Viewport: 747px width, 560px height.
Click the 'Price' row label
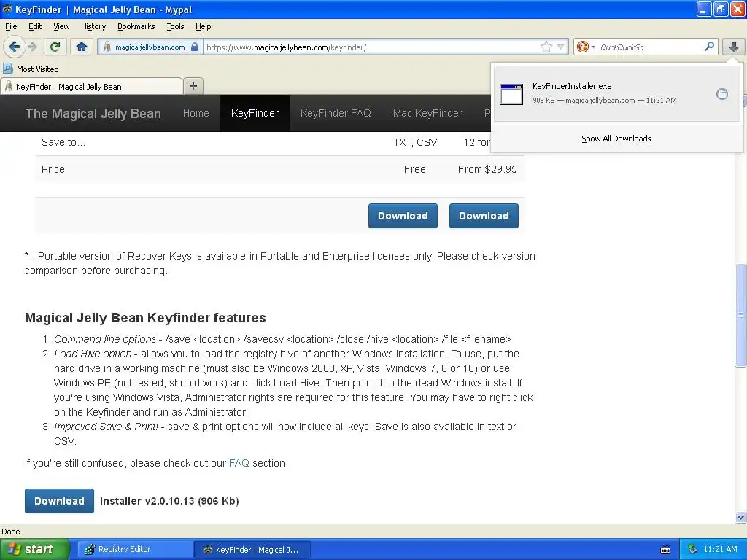click(53, 169)
